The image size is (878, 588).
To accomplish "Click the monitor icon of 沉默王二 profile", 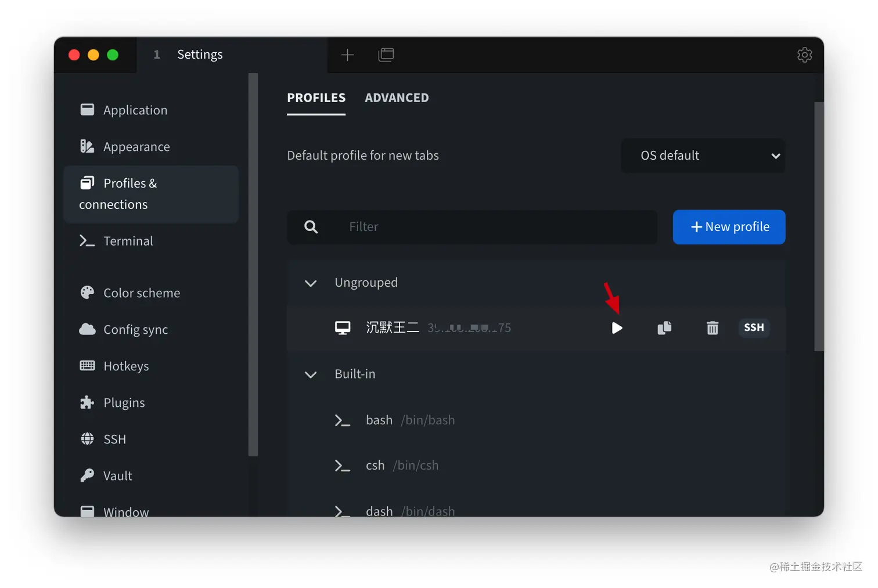I will point(343,328).
